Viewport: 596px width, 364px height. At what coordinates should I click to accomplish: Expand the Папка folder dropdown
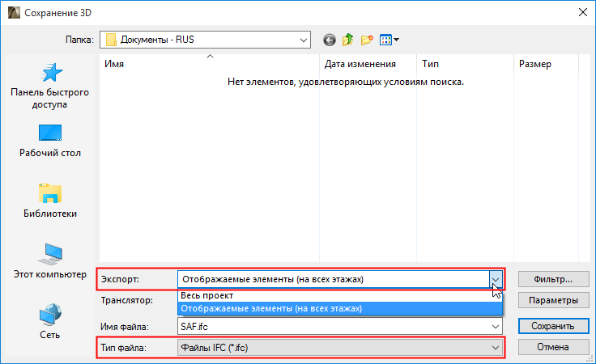pos(304,40)
